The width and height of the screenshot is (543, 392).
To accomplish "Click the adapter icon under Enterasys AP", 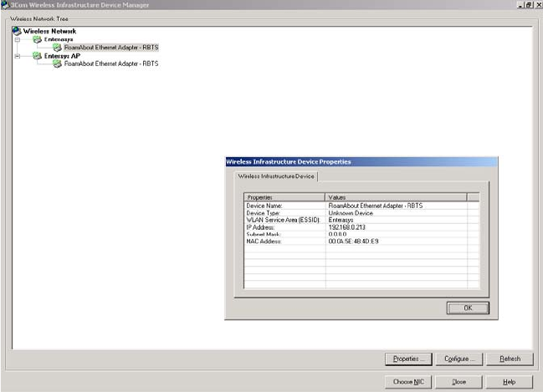I will tap(57, 64).
